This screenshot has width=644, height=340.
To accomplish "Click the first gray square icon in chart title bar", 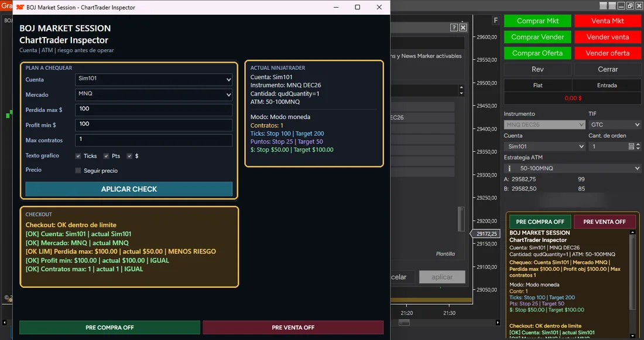I will pos(604,6).
